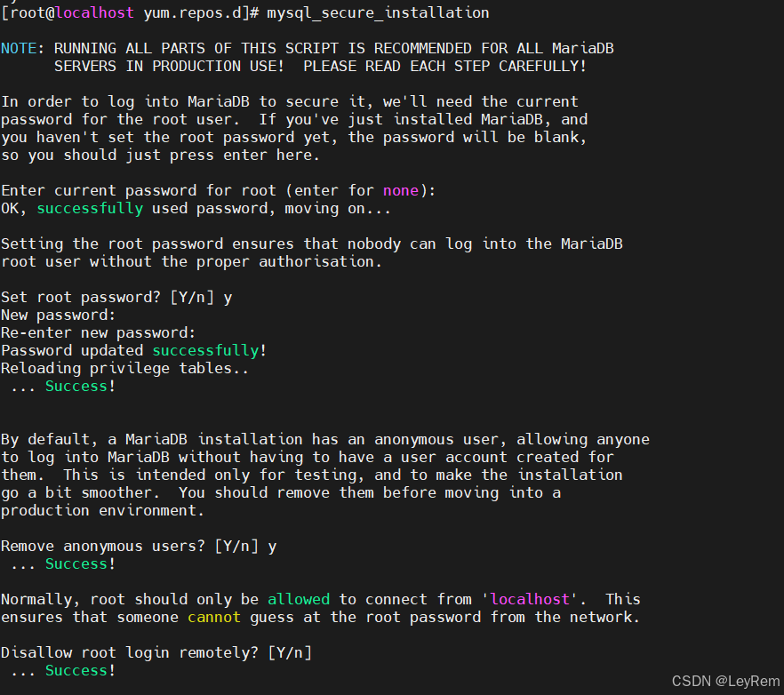The height and width of the screenshot is (695, 784).
Task: Click the CSDN @LeyRem watermark
Action: point(725,681)
